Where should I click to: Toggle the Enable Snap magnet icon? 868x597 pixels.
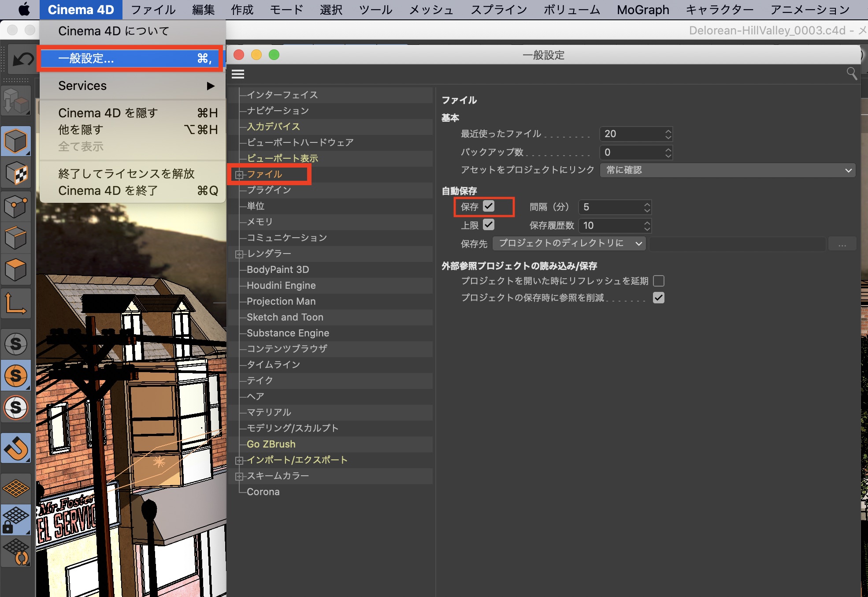pos(16,448)
